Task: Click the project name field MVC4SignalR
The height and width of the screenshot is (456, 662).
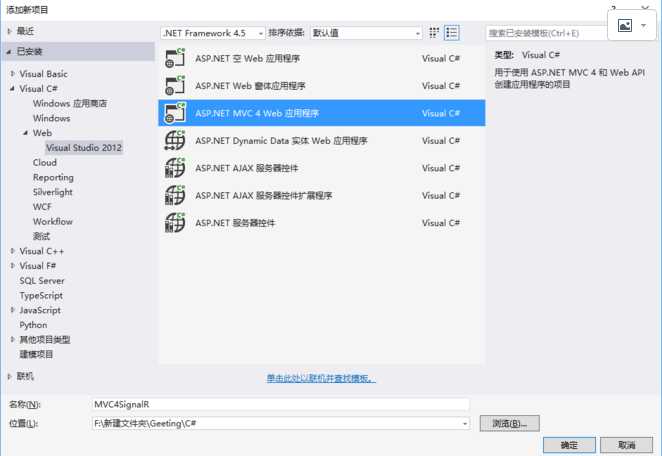Action: [x=280, y=404]
